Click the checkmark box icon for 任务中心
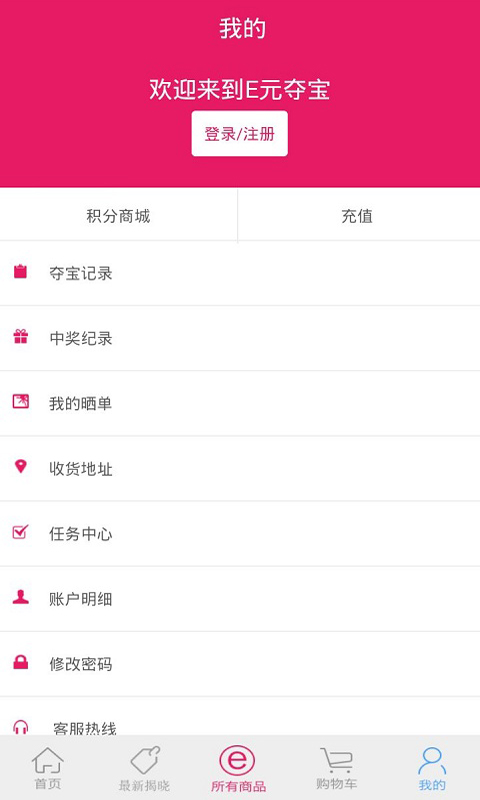The image size is (480, 800). point(20,532)
